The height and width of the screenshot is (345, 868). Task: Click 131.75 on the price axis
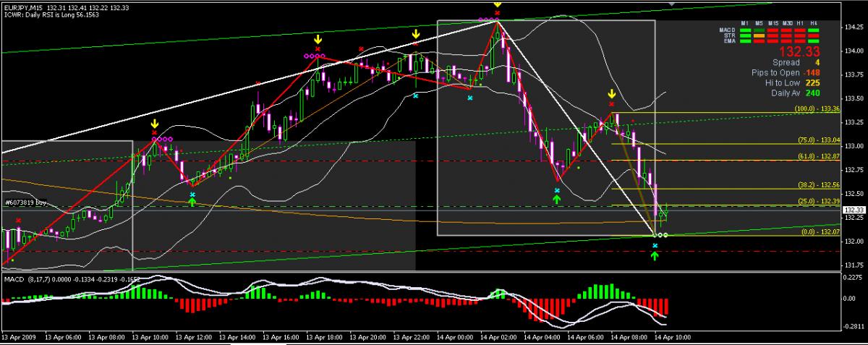[x=854, y=265]
